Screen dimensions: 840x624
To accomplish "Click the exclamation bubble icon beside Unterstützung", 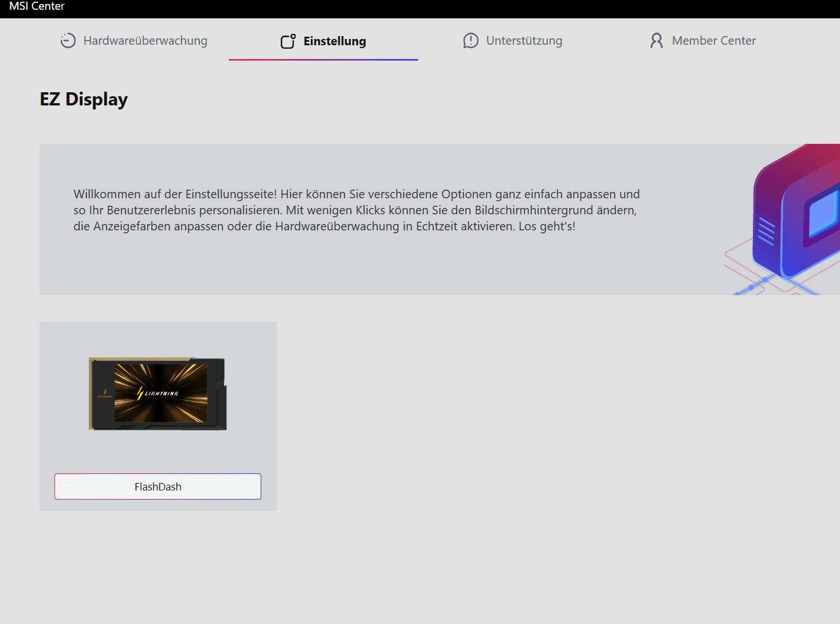I will pyautogui.click(x=471, y=41).
